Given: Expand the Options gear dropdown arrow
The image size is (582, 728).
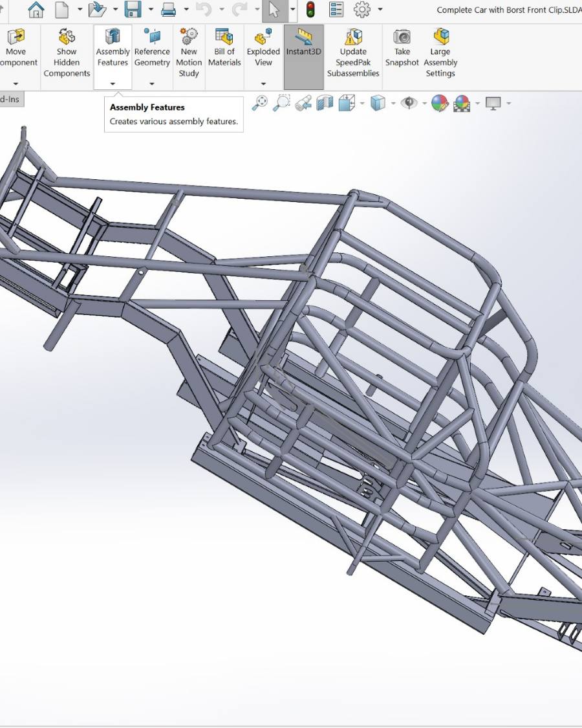Looking at the screenshot, I should tap(380, 9).
